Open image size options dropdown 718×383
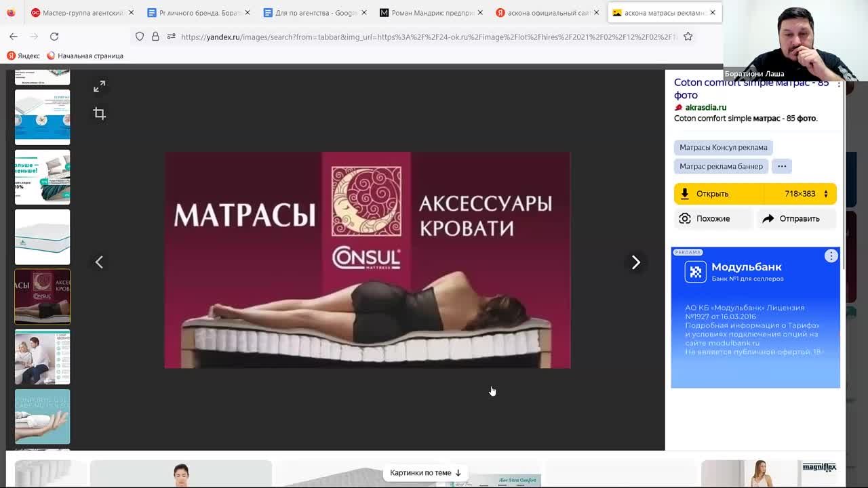Image resolution: width=868 pixels, height=488 pixels. click(806, 194)
